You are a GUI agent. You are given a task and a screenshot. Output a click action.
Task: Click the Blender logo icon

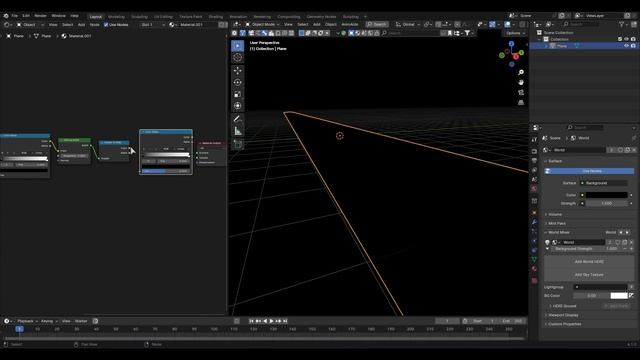point(6,16)
